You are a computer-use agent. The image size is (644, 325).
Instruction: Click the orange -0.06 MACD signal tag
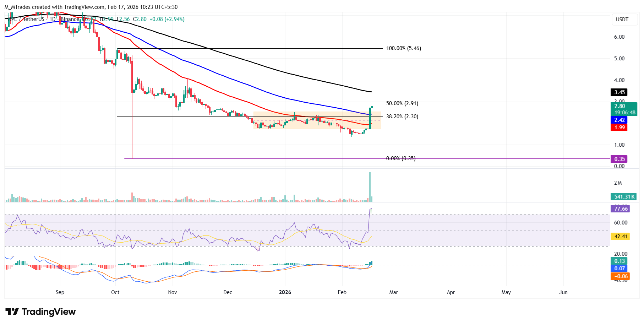620,276
